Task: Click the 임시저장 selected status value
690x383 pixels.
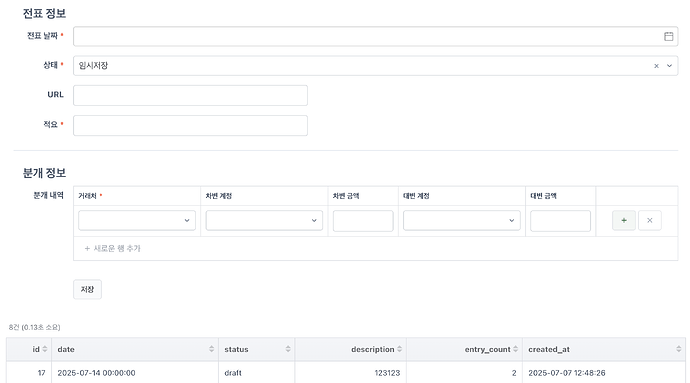Action: [93, 66]
